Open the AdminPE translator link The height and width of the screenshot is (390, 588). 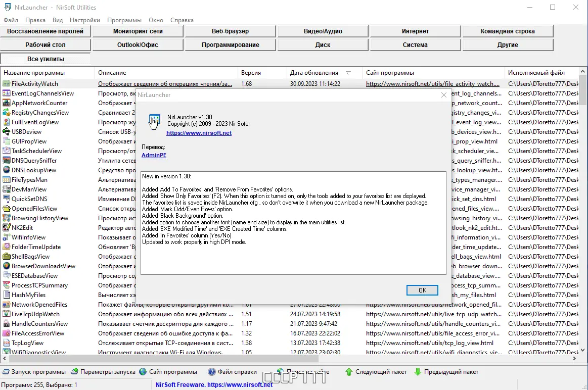pos(154,155)
